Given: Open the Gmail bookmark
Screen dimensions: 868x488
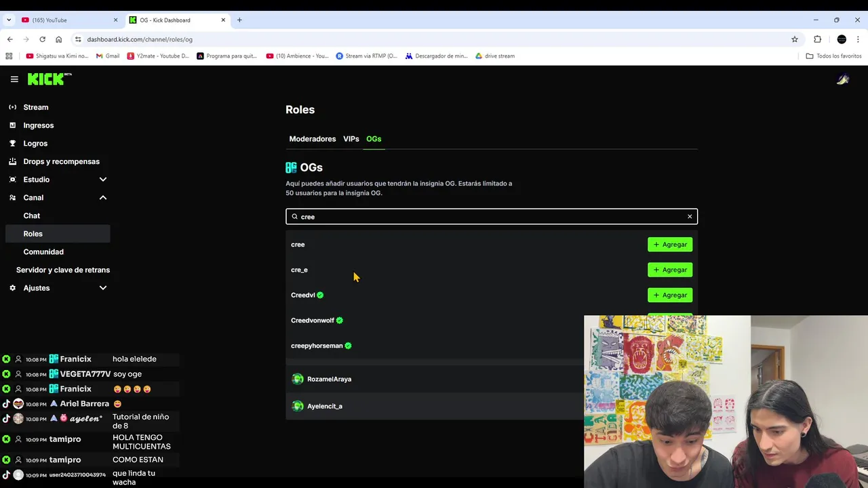Looking at the screenshot, I should click(x=108, y=56).
